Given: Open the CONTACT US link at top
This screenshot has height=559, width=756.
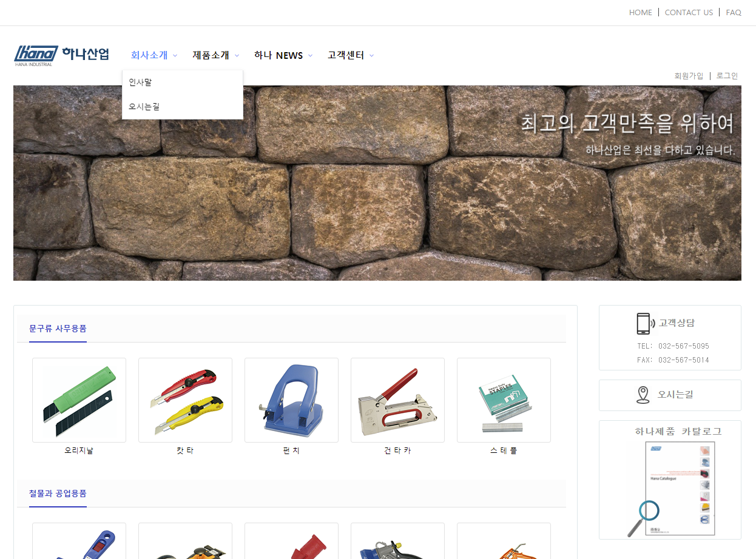Looking at the screenshot, I should (x=689, y=12).
